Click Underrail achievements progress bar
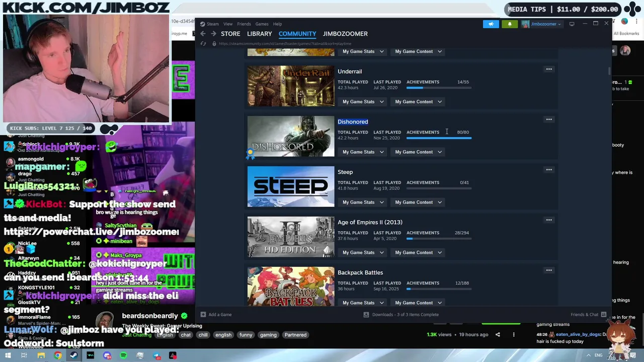The height and width of the screenshot is (362, 644). pyautogui.click(x=439, y=87)
